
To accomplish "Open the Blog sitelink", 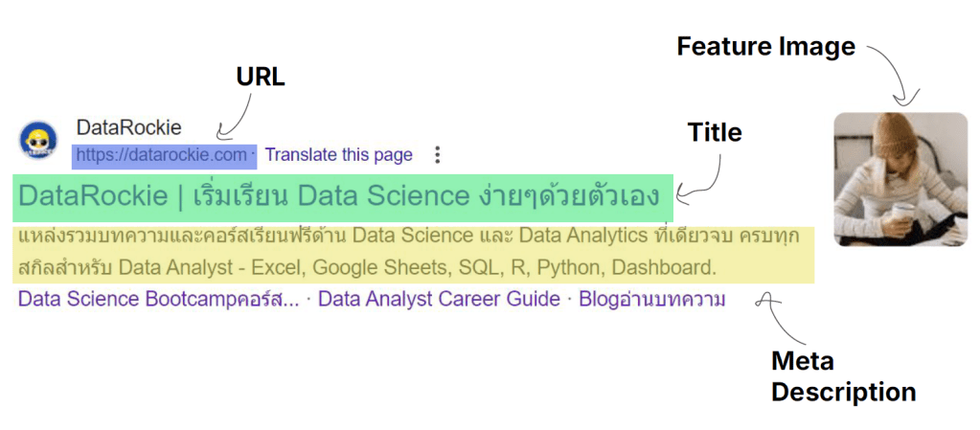I will click(x=651, y=299).
